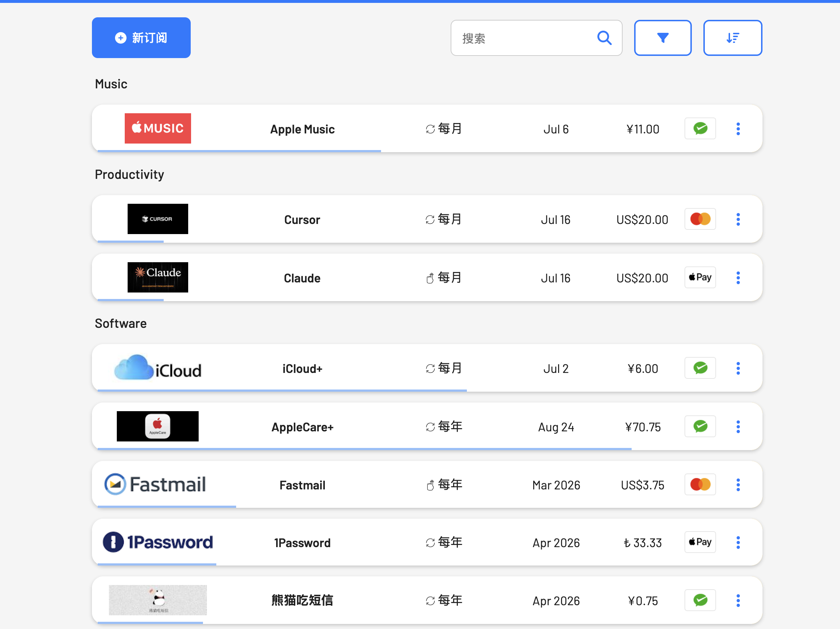Click auto-renew icon on AppleCare+ row

pyautogui.click(x=430, y=427)
